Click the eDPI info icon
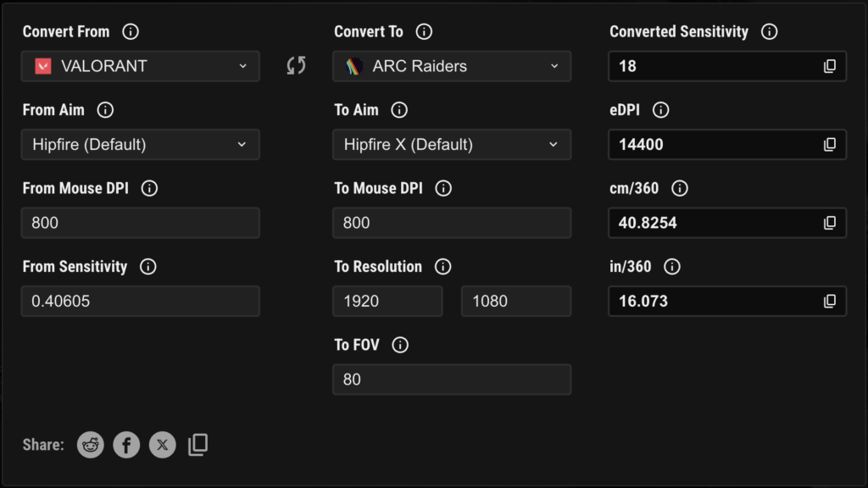Screen dimensions: 868x488 click(661, 110)
